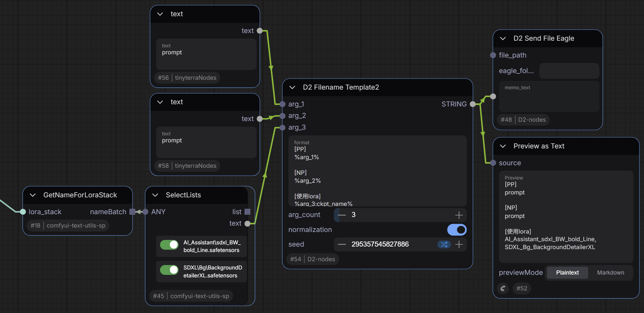Click the file_path input socket
644x313 pixels.
pyautogui.click(x=493, y=55)
